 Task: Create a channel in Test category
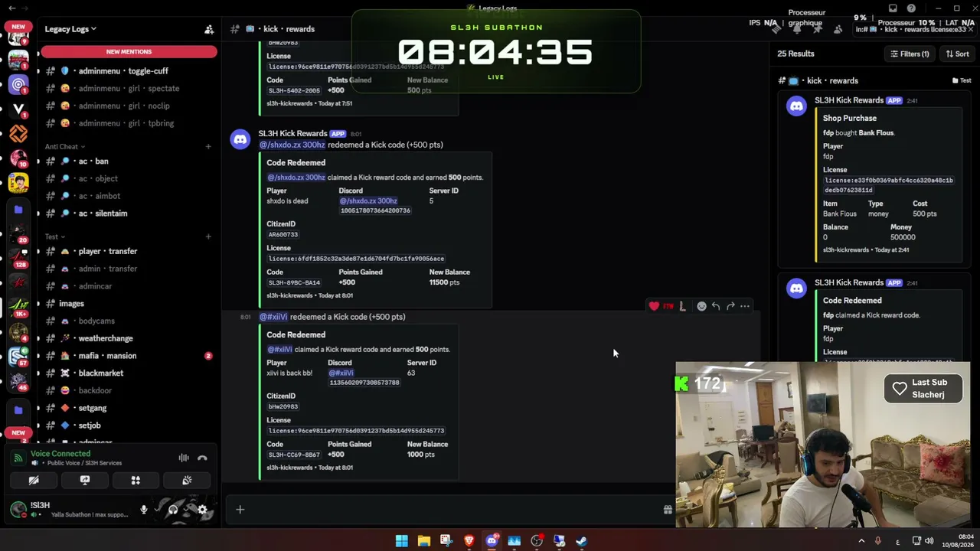(208, 236)
